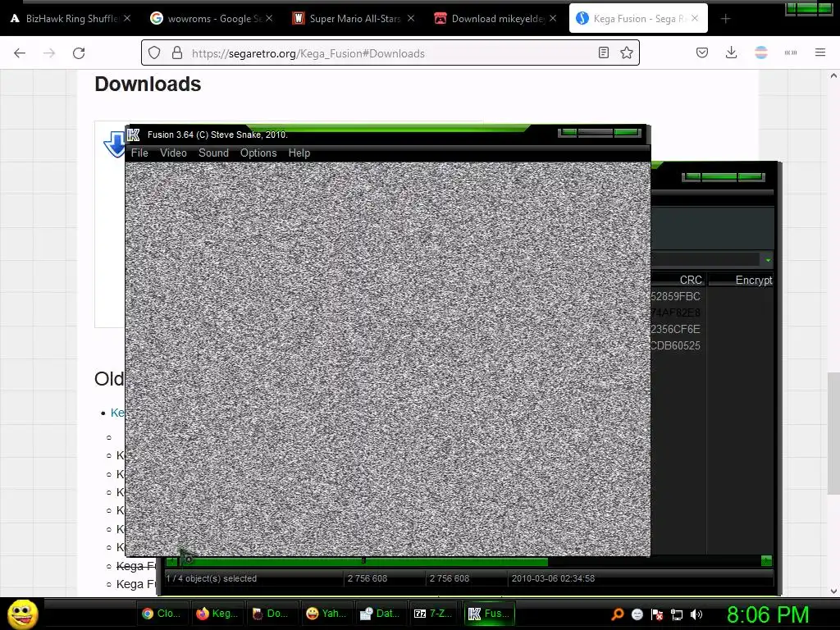Switch to Date and Time taskbar button

pos(381,614)
